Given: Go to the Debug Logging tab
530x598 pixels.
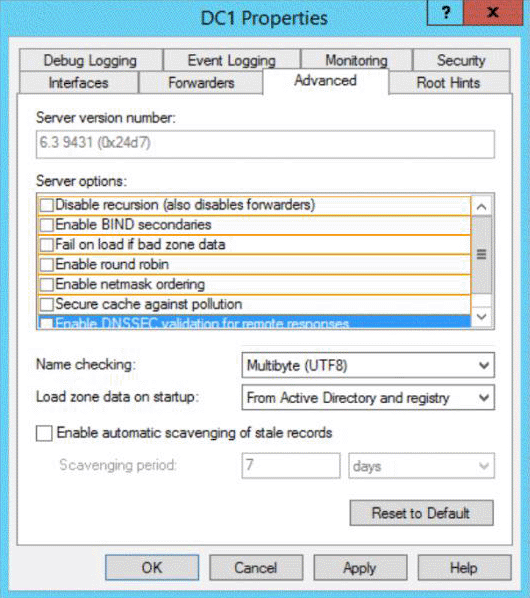Looking at the screenshot, I should click(90, 60).
